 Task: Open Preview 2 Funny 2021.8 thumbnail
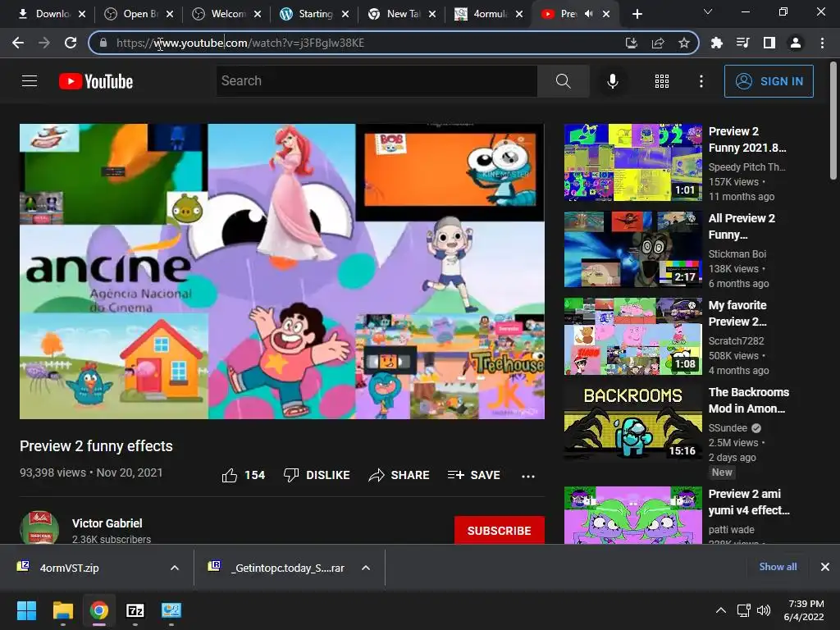[633, 162]
